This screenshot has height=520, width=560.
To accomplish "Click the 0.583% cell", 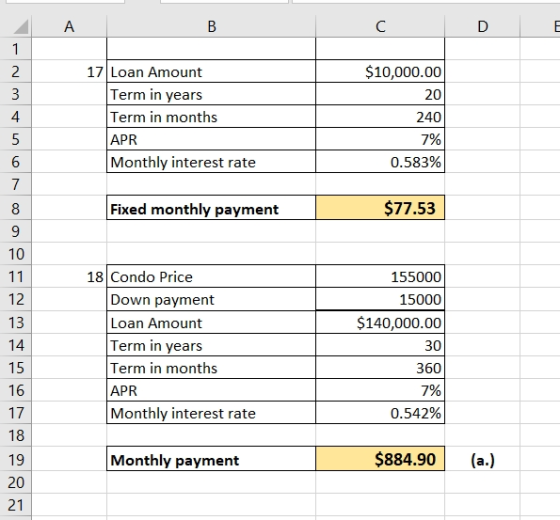I will click(380, 162).
